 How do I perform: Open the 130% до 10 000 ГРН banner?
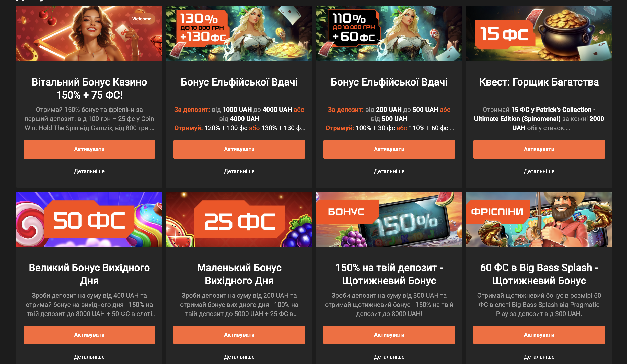click(239, 34)
